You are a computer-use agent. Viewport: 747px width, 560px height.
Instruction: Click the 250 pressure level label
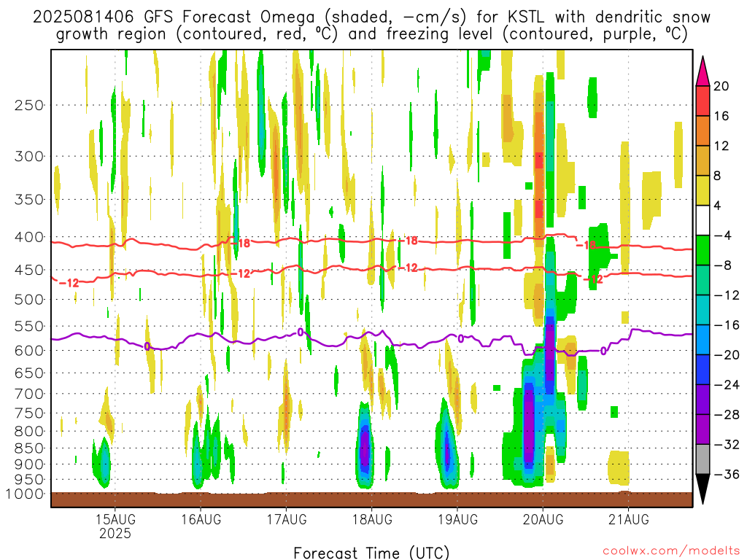pyautogui.click(x=29, y=105)
